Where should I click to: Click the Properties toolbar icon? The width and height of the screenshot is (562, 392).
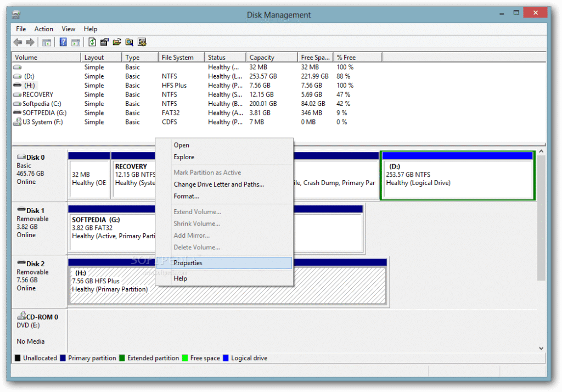click(x=104, y=42)
